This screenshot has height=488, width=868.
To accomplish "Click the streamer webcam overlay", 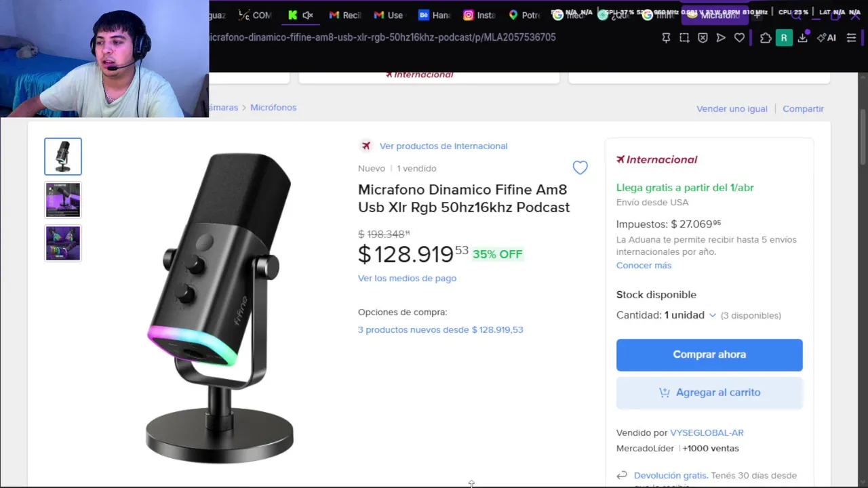I will click(104, 59).
